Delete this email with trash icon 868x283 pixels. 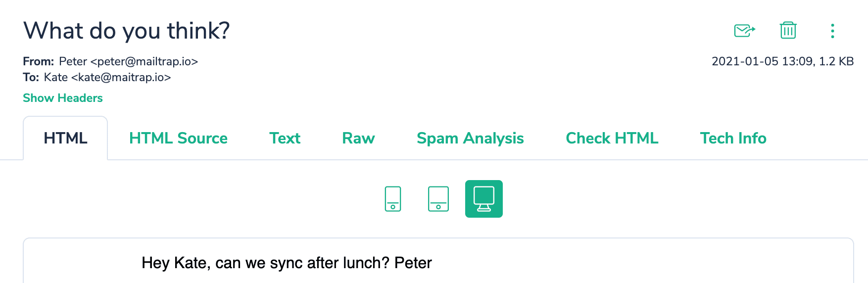coord(788,31)
